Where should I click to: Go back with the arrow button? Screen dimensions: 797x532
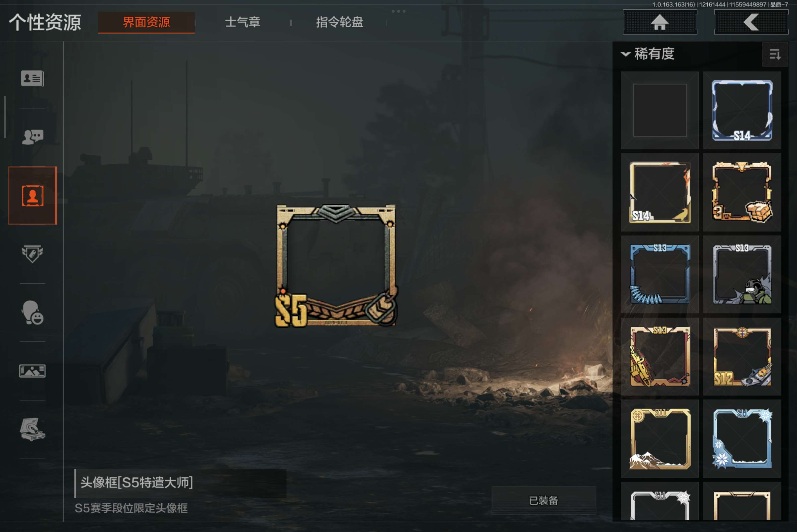pyautogui.click(x=751, y=22)
